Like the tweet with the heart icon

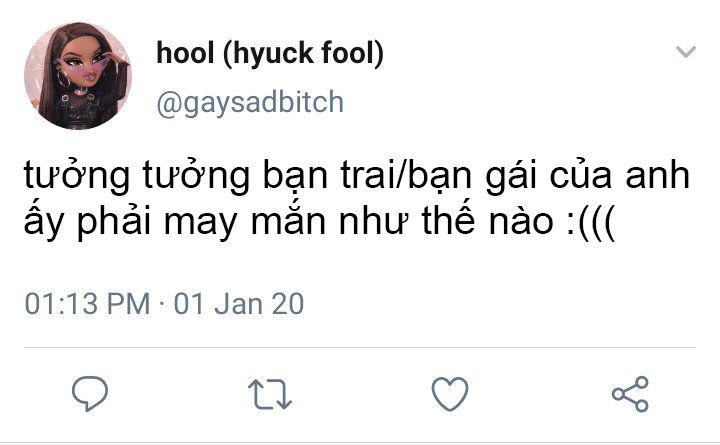pyautogui.click(x=450, y=394)
